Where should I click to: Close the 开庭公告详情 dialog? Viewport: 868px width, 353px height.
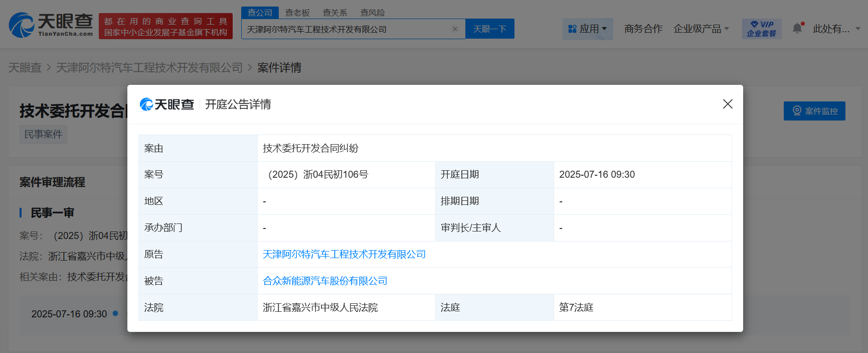pyautogui.click(x=728, y=104)
